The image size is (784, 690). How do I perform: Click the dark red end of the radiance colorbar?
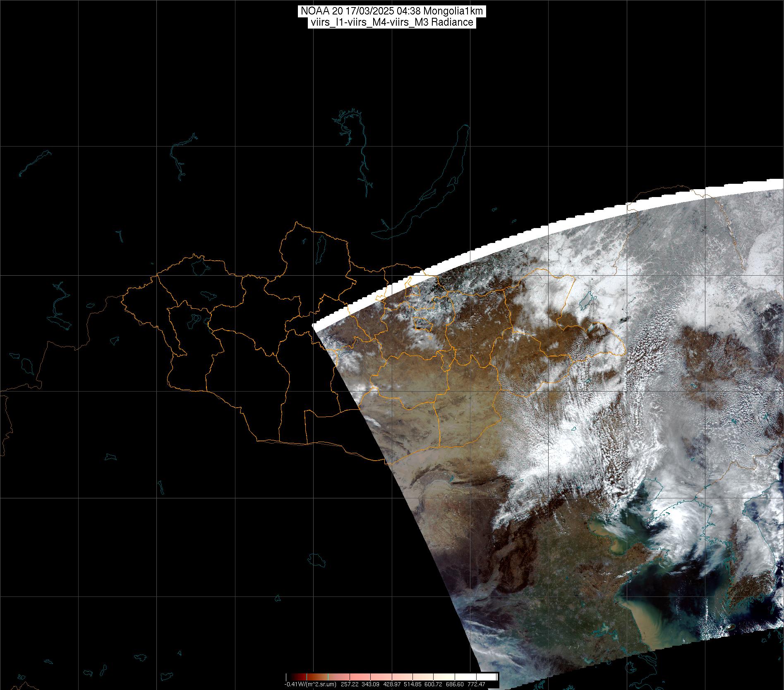coord(298,677)
